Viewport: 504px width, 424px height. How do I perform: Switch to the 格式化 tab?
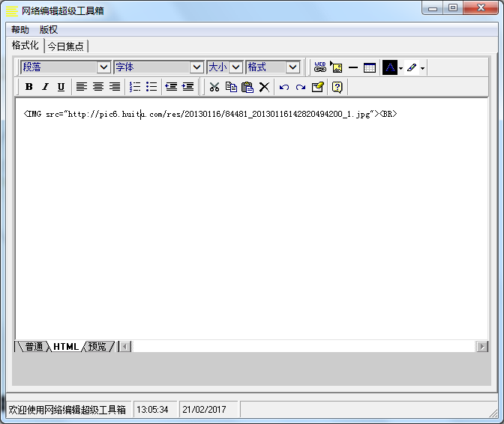click(25, 45)
